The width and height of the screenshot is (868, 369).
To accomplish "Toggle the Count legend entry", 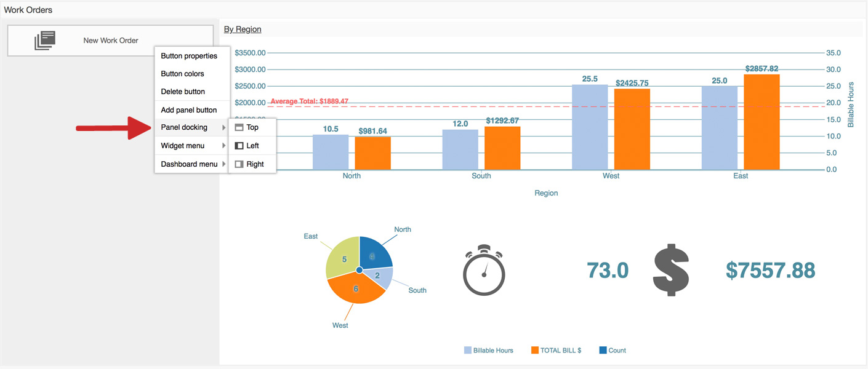I will [x=613, y=351].
